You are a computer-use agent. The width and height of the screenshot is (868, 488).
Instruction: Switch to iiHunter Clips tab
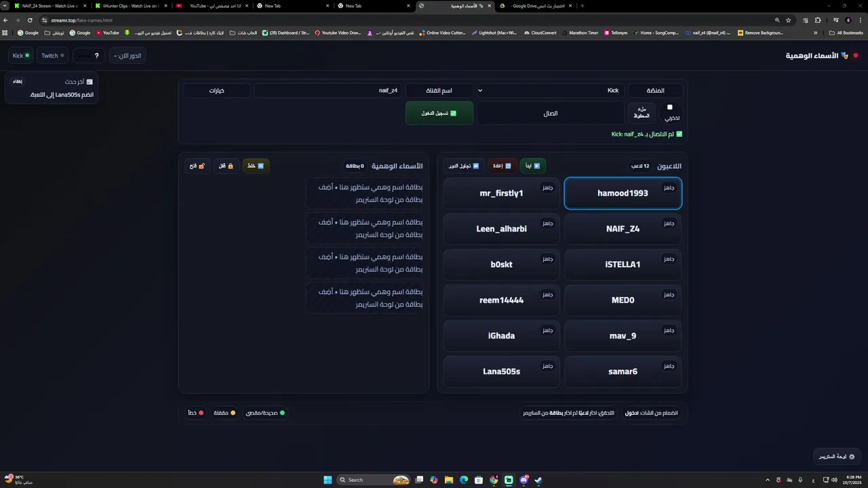[x=130, y=5]
